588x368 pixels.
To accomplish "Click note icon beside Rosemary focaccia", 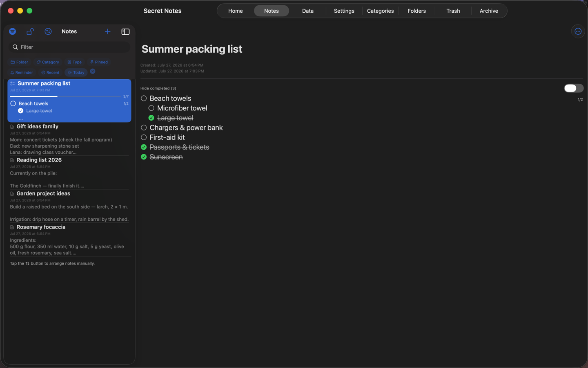I will (x=12, y=227).
